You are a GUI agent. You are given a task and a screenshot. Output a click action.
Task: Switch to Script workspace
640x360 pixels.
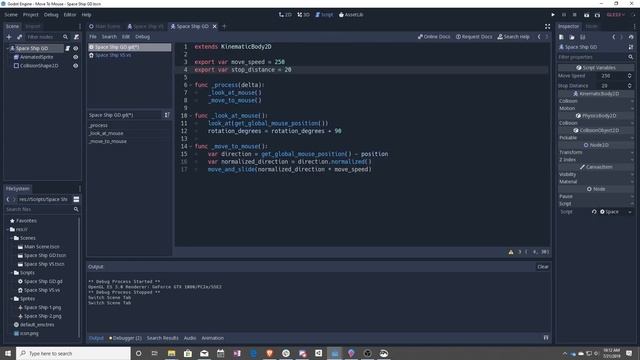pyautogui.click(x=324, y=15)
